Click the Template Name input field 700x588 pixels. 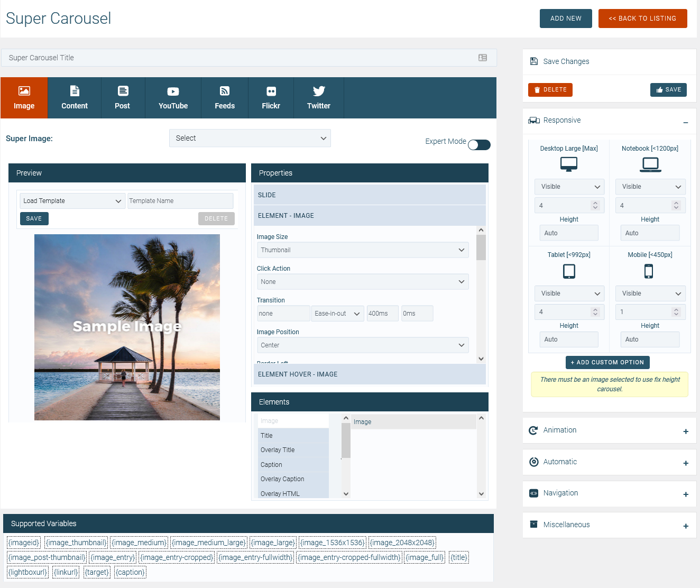[180, 201]
